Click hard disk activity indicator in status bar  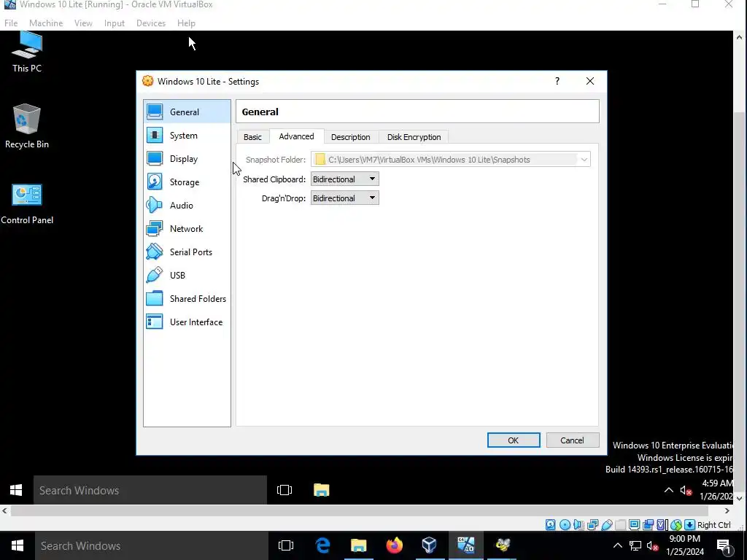pos(550,525)
